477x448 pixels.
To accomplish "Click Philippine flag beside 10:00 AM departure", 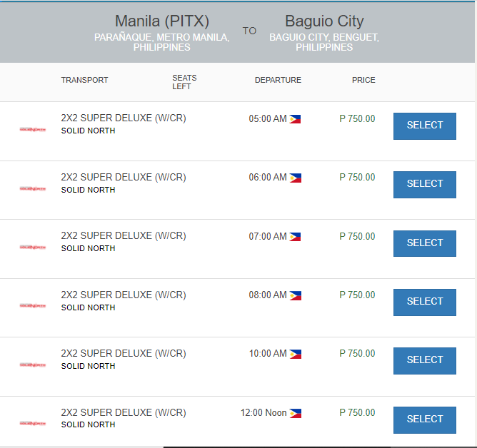I will tap(295, 354).
